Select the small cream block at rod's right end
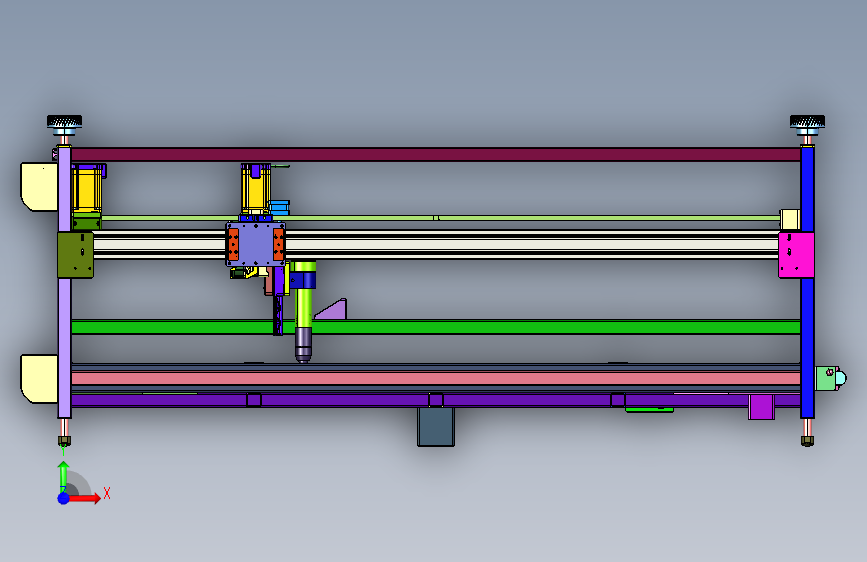This screenshot has width=867, height=562. click(790, 220)
